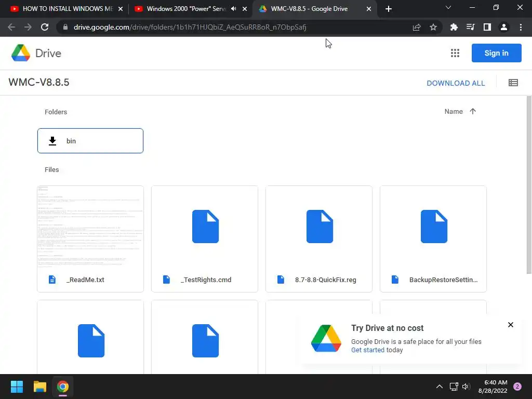Close the HOW TO INSTALL WINDOWS tab
The height and width of the screenshot is (399, 532).
(121, 9)
